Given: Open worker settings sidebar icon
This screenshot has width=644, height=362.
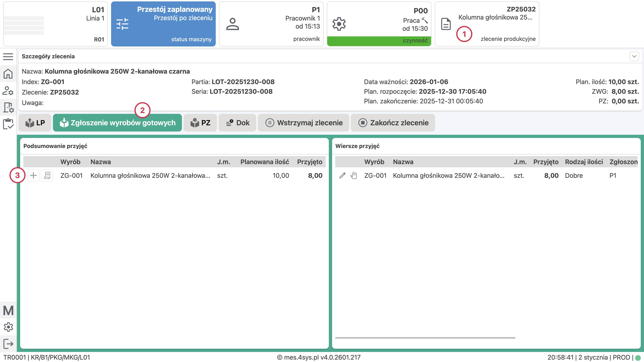Looking at the screenshot, I should pyautogui.click(x=8, y=91).
